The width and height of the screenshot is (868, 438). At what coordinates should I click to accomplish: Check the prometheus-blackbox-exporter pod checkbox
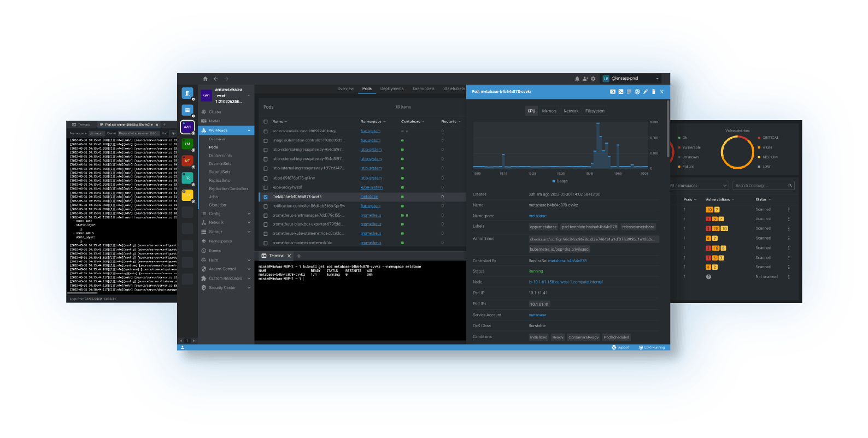(266, 224)
